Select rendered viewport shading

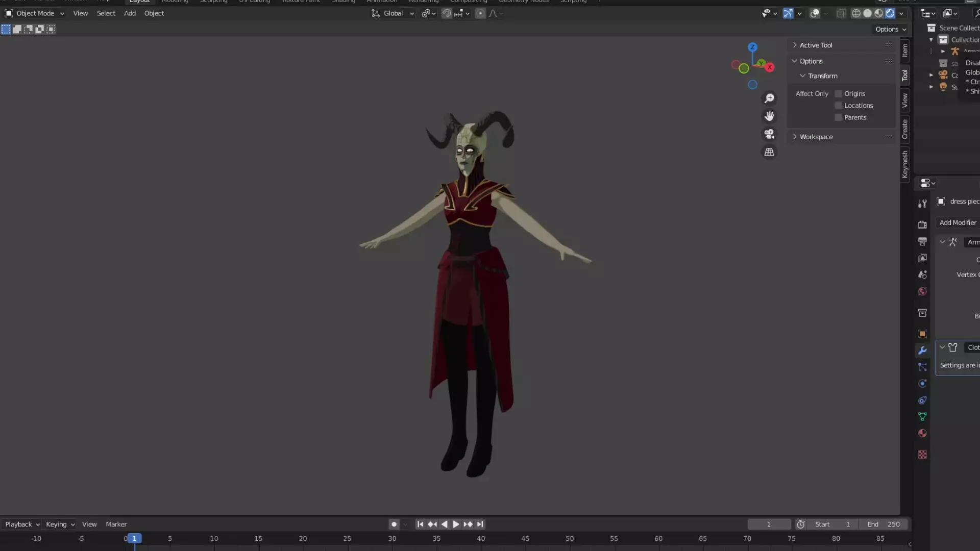[890, 13]
